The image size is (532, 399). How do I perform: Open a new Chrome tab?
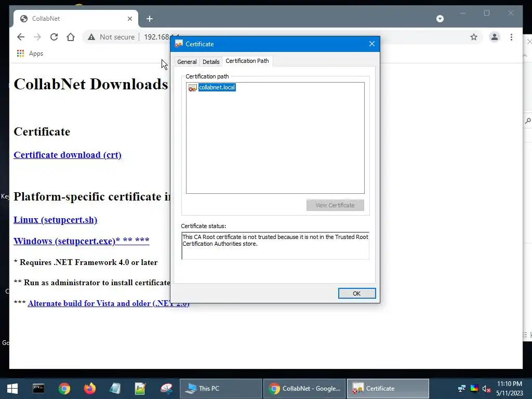[150, 19]
